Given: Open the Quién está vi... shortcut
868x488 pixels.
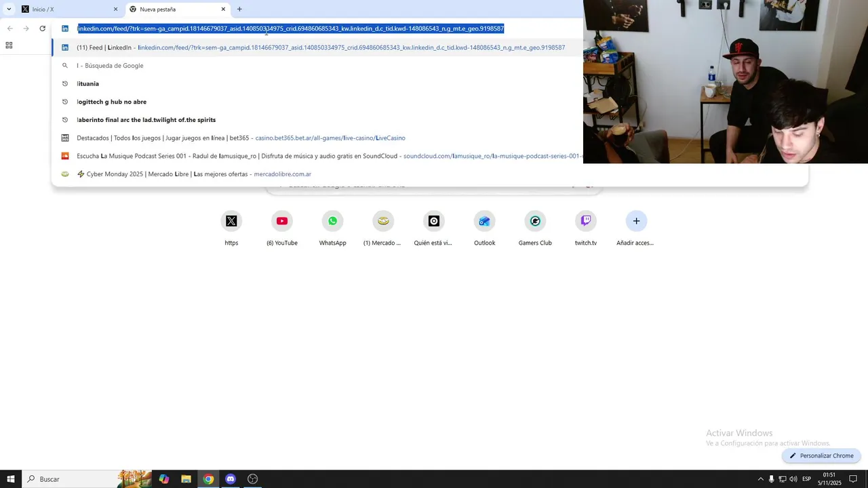Looking at the screenshot, I should click(434, 228).
